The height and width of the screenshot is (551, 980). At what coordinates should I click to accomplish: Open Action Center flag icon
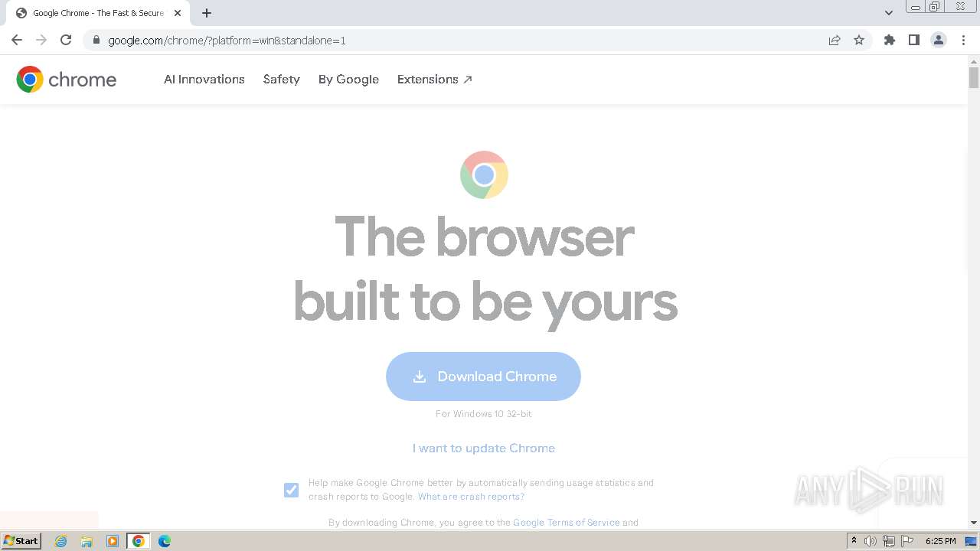tap(907, 541)
